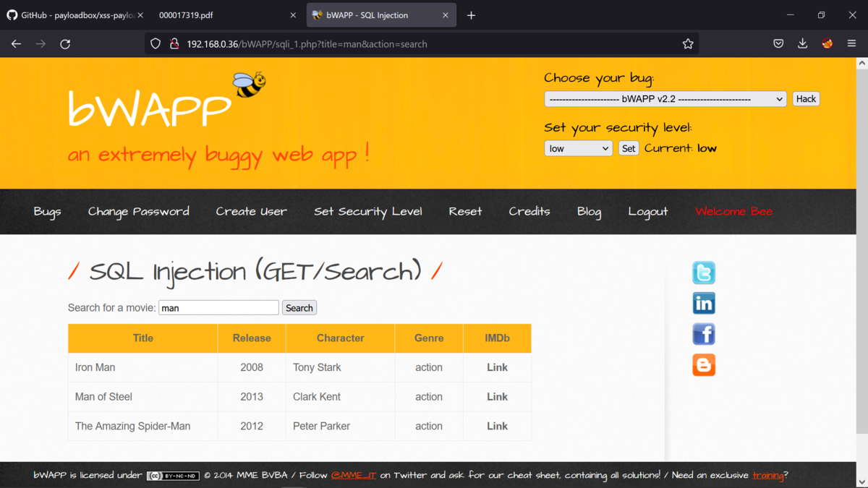This screenshot has width=868, height=488.
Task: Close the GitHub payloadbox tab
Action: tap(140, 15)
